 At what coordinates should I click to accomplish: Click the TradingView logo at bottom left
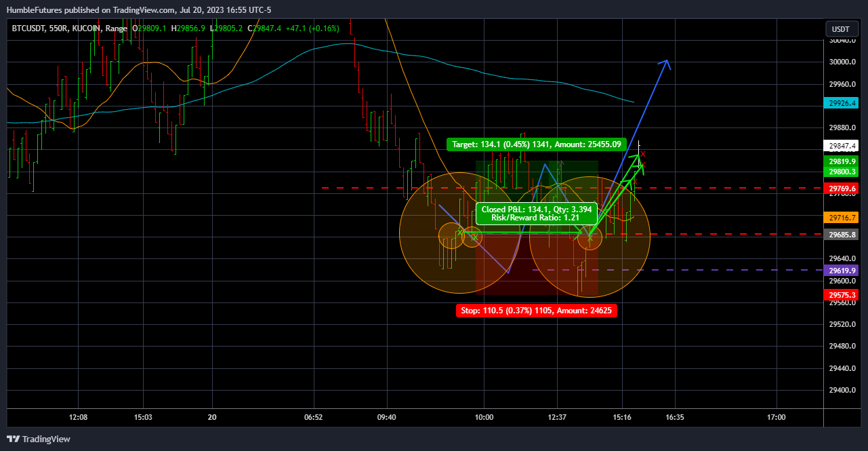(x=38, y=439)
